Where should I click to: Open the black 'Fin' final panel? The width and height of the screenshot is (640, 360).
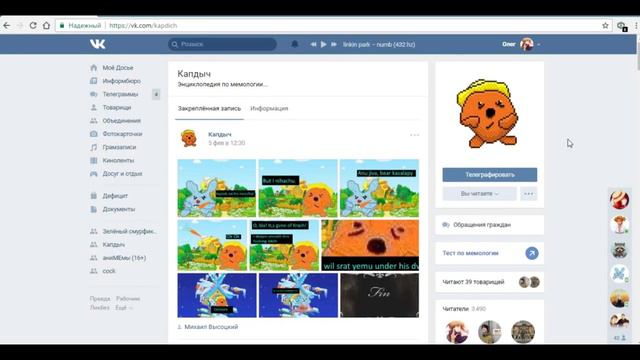click(380, 295)
